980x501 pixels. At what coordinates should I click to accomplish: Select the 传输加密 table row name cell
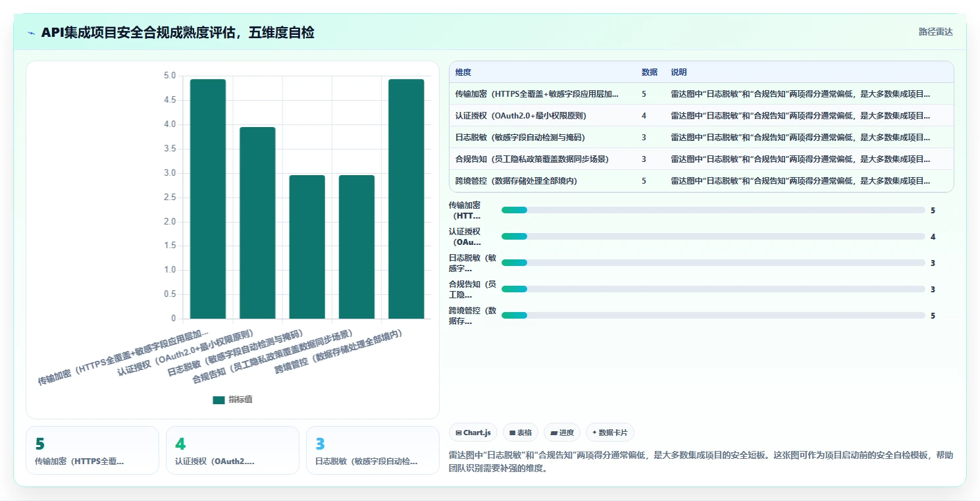point(537,94)
